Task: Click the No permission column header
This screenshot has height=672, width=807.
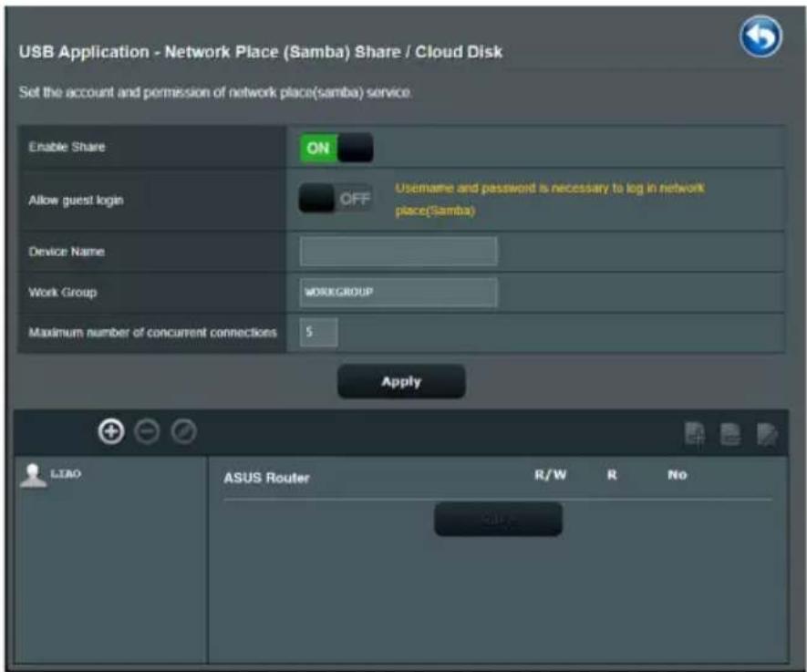Action: [678, 475]
